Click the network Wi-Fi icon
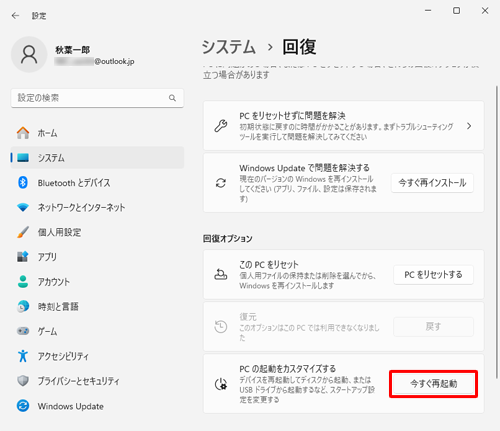The height and width of the screenshot is (431, 500). (23, 207)
